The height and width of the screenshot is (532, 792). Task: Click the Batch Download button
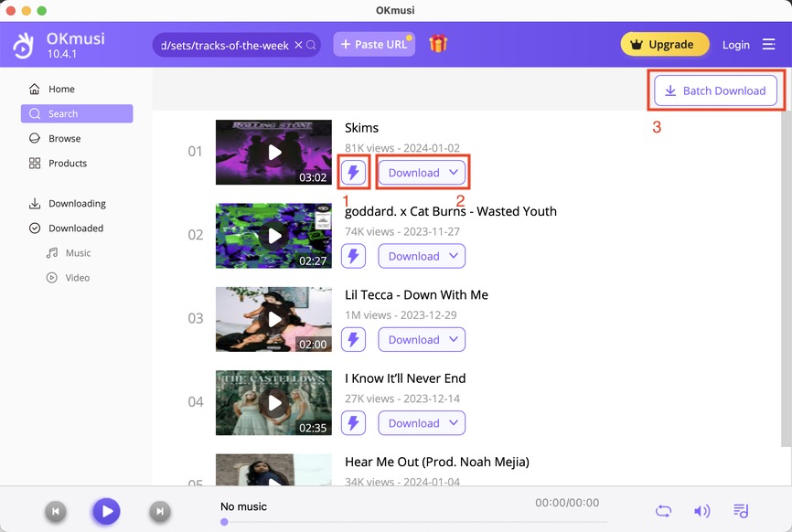[714, 90]
